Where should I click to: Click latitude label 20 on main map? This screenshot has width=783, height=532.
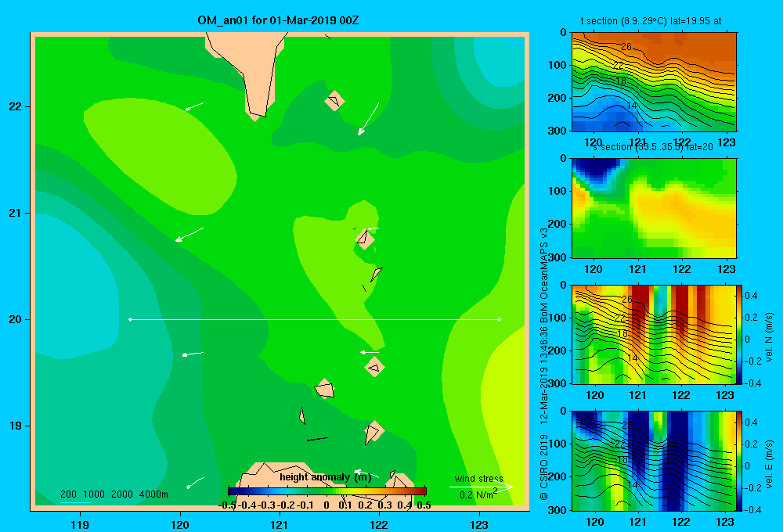15,319
